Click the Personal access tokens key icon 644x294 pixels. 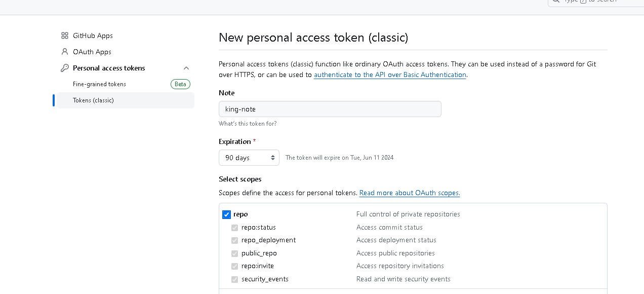[65, 68]
